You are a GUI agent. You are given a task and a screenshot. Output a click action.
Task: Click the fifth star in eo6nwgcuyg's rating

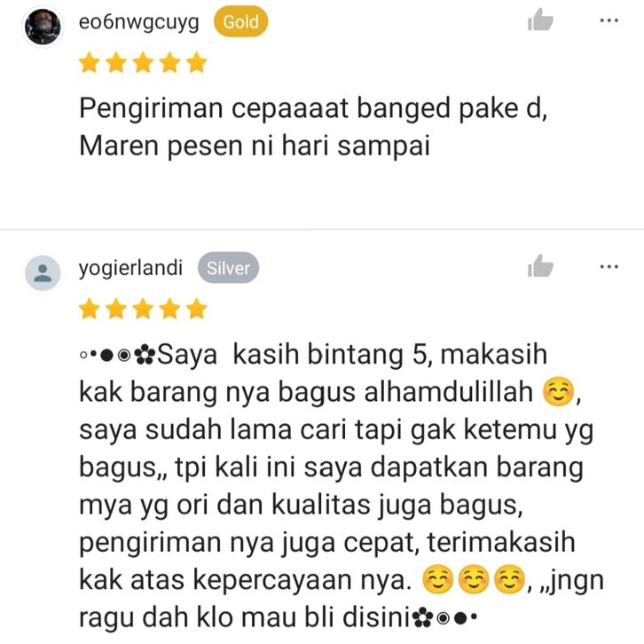pyautogui.click(x=197, y=62)
